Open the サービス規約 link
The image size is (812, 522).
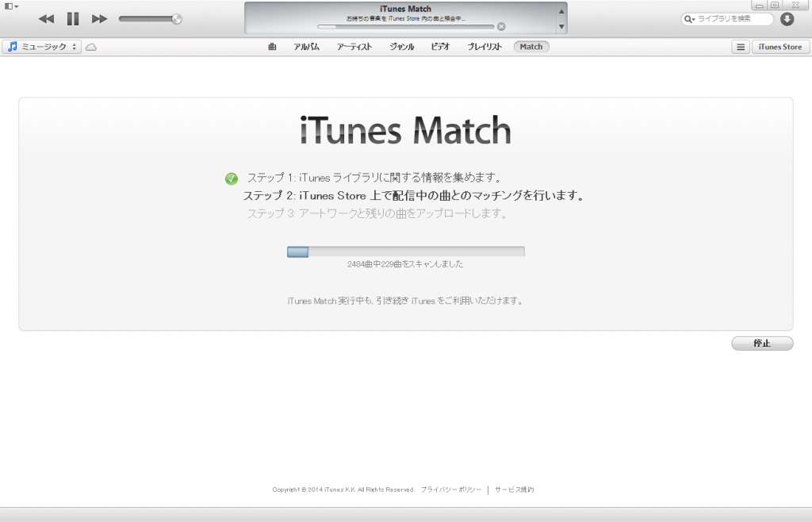point(514,489)
